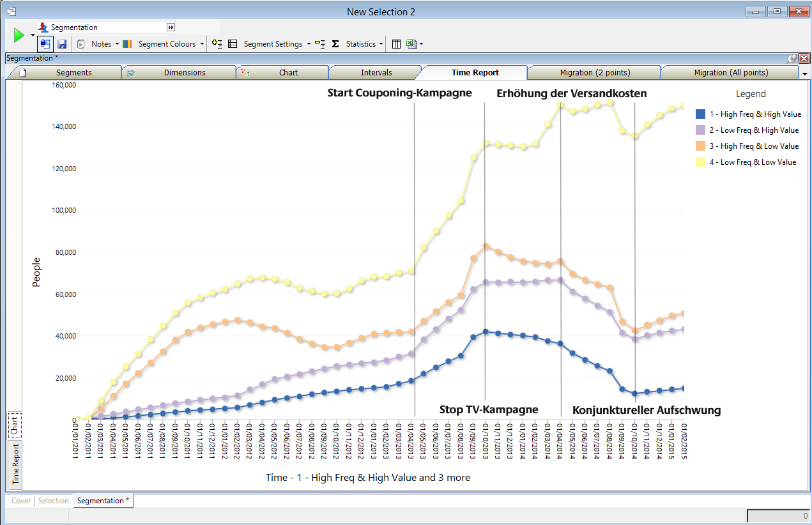Toggle the lock icon in the toolbar
Viewport: 812px width, 525px height.
pyautogui.click(x=45, y=44)
